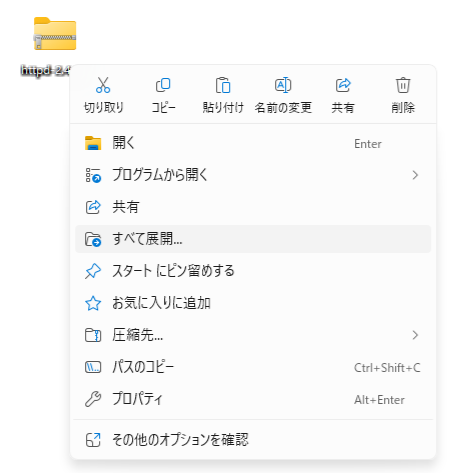Click the path icon beside パスのコピー
The width and height of the screenshot is (460, 473).
93,367
